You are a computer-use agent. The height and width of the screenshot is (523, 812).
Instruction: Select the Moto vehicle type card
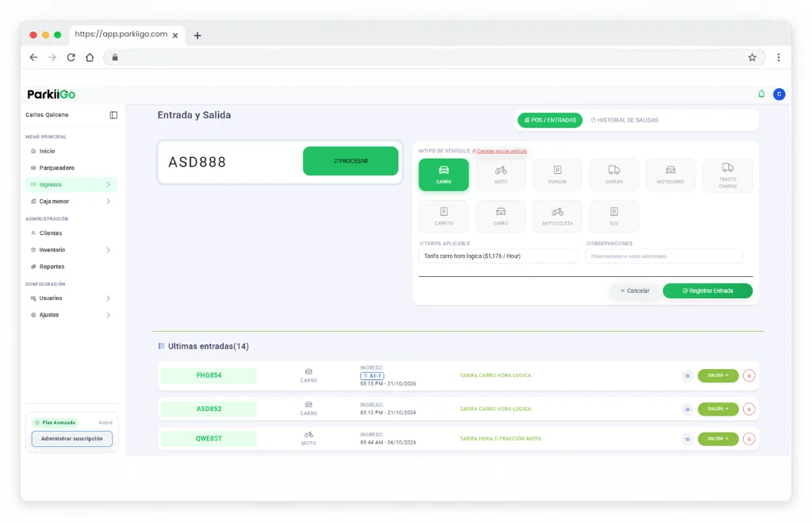click(x=500, y=175)
